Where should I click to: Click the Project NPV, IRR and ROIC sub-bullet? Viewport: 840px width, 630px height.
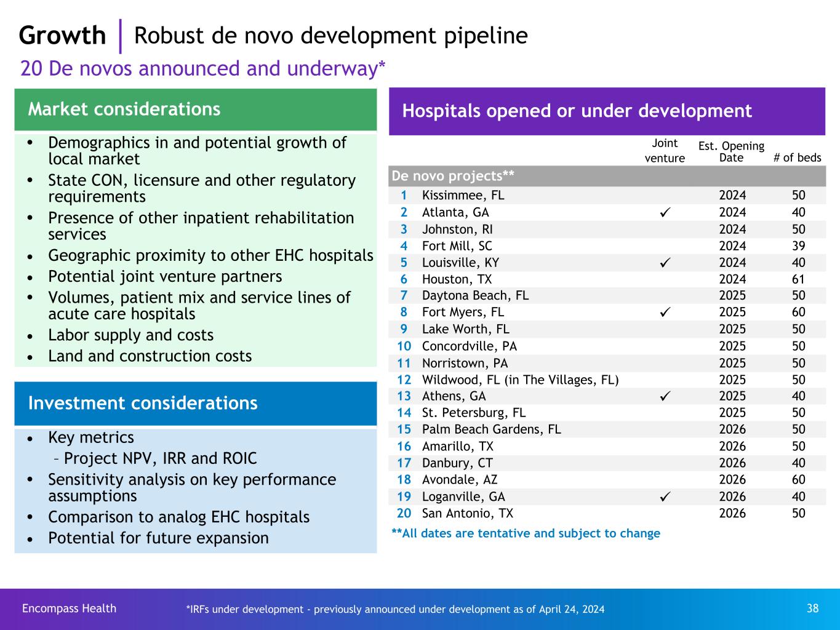click(160, 459)
